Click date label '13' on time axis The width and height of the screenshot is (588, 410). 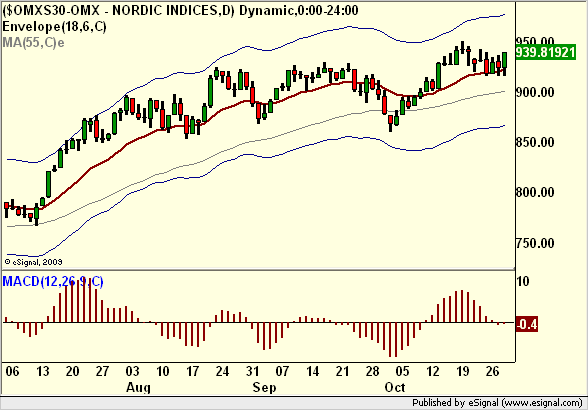(x=42, y=371)
